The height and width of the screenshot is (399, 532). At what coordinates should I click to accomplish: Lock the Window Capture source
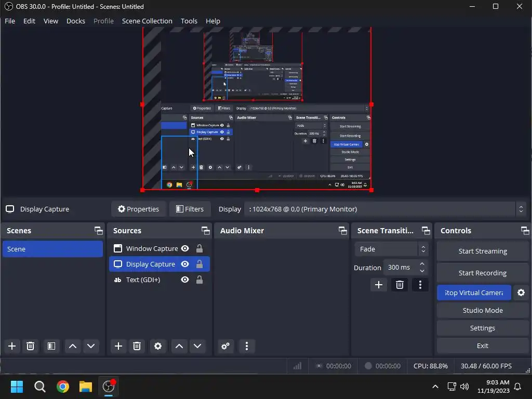point(199,248)
